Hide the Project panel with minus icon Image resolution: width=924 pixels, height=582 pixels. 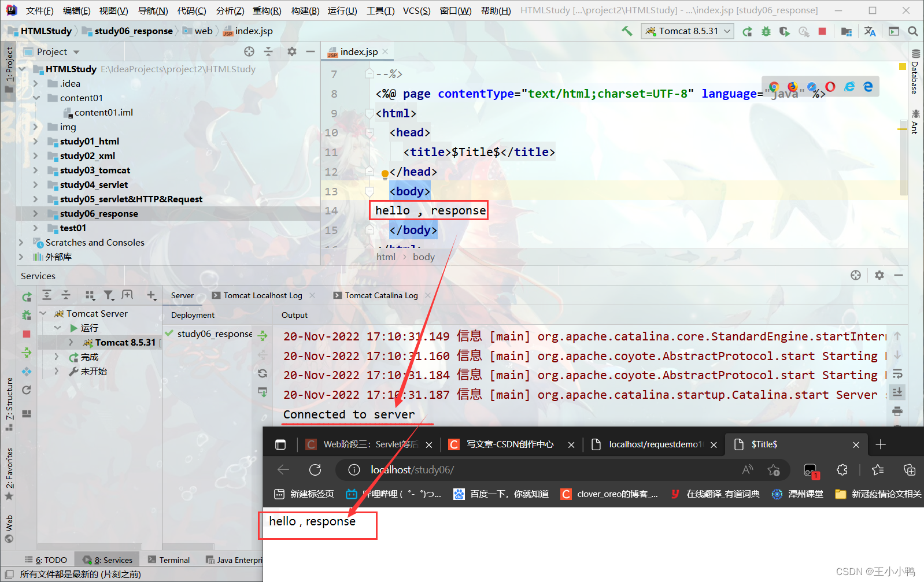point(311,51)
